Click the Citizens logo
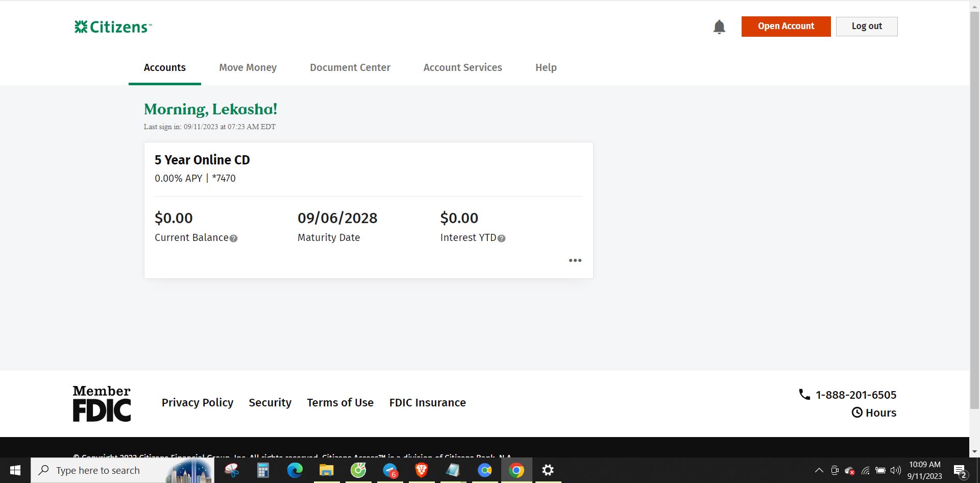980x483 pixels. click(x=113, y=26)
